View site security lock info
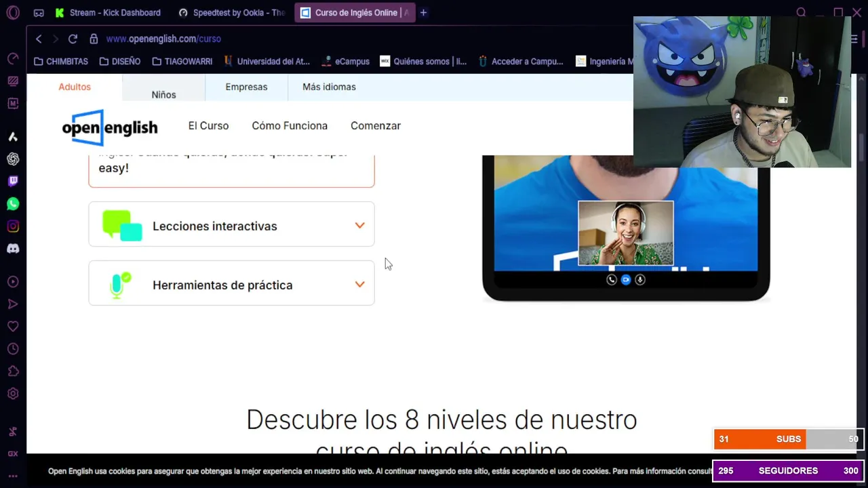This screenshot has height=488, width=868. click(94, 39)
